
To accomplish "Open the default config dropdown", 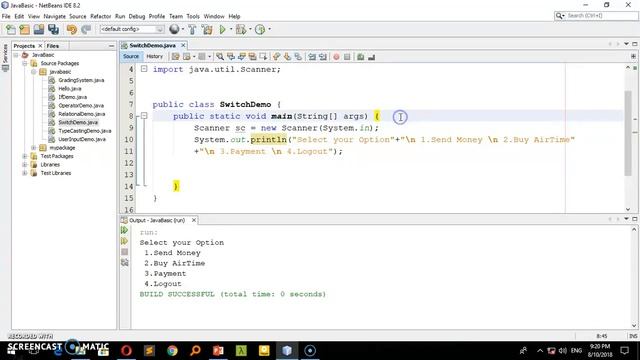I will [132, 29].
